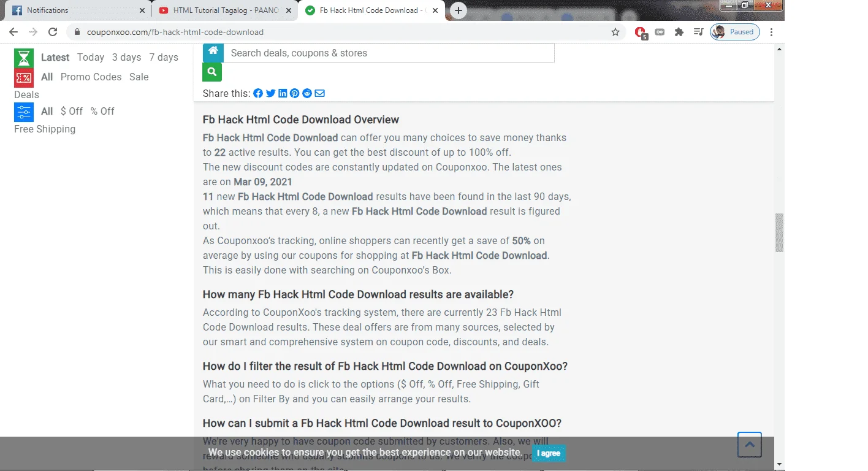Click the red coupon filter icon
Image resolution: width=868 pixels, height=471 pixels.
click(24, 77)
